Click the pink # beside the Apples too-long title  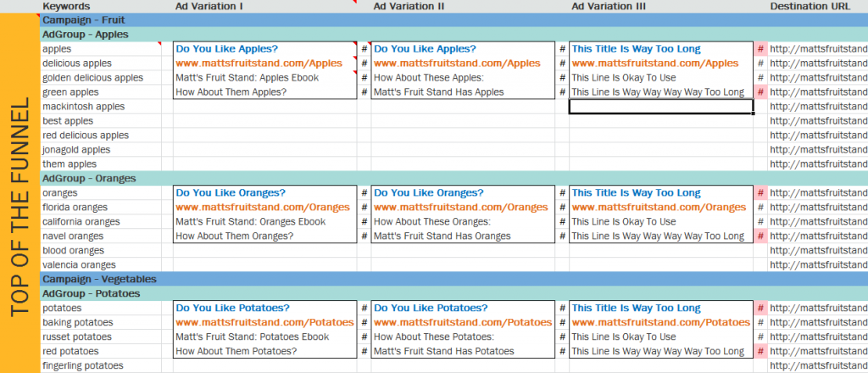click(760, 49)
